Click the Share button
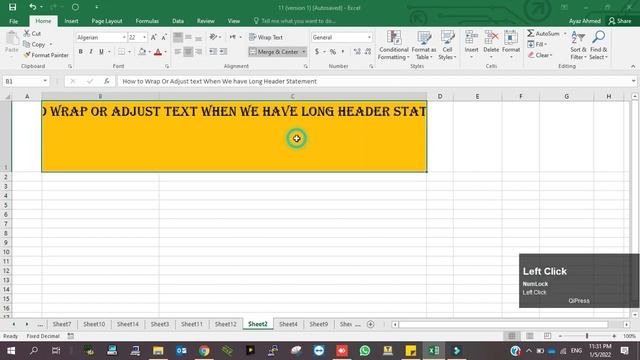This screenshot has height=360, width=640. point(620,21)
